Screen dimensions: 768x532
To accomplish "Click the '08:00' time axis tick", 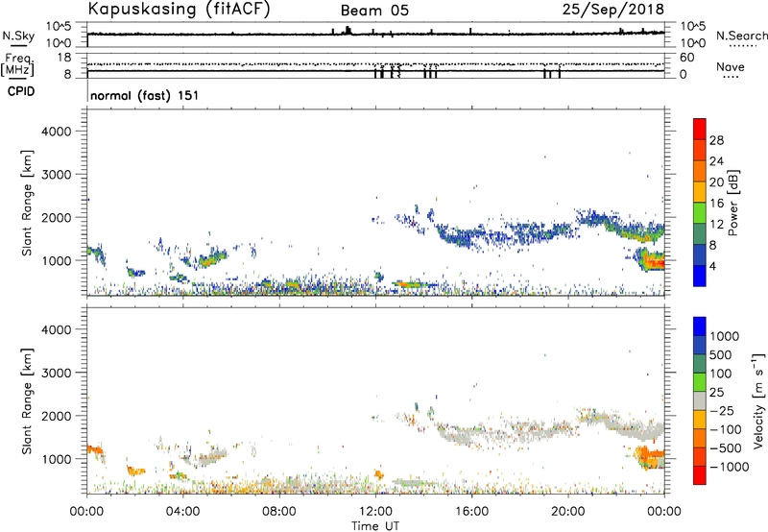I will [279, 512].
